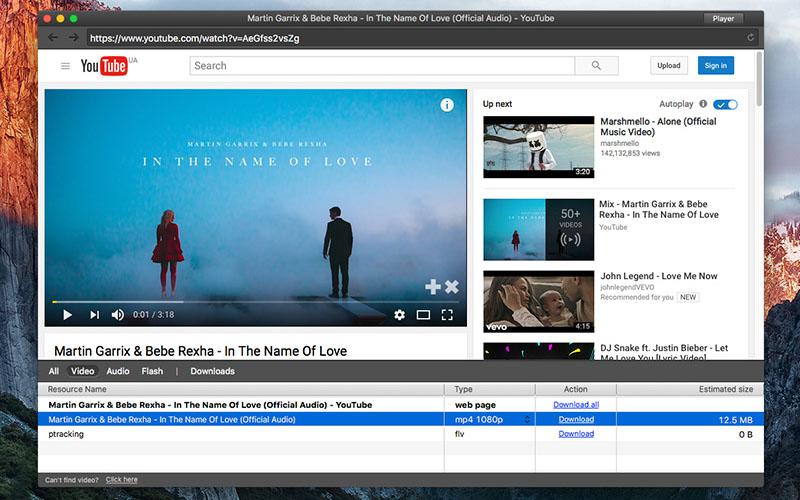
Task: Click the 'flv' type cell
Action: pyautogui.click(x=460, y=434)
